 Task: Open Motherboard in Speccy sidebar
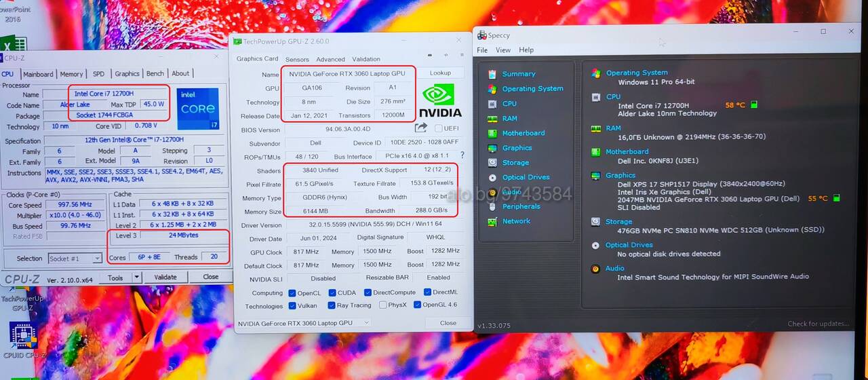point(524,134)
